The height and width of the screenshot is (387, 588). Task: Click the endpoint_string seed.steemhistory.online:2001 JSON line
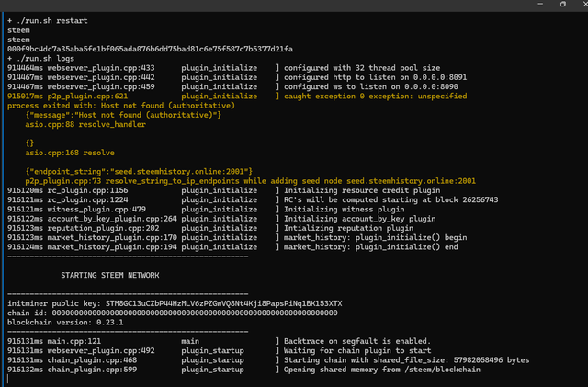coord(139,172)
